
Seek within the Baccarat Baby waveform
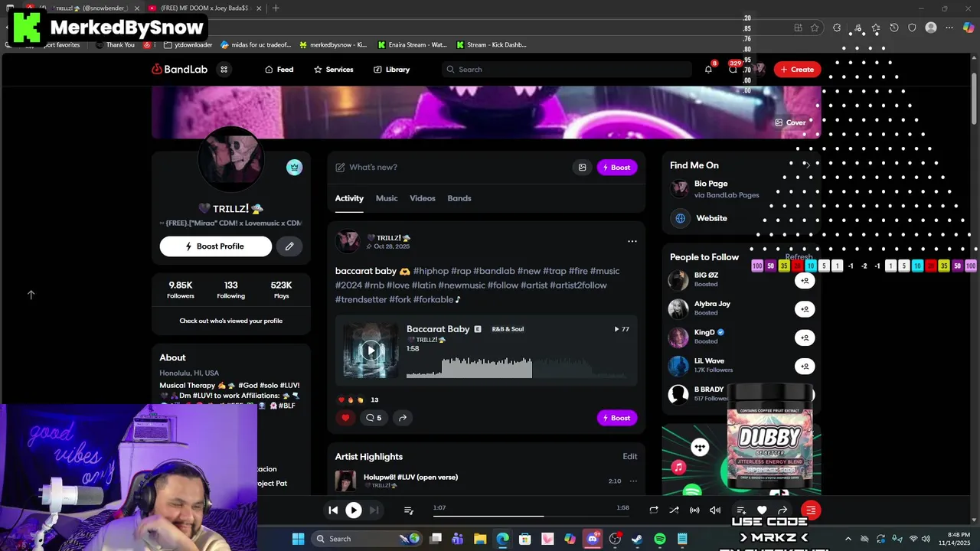point(517,367)
